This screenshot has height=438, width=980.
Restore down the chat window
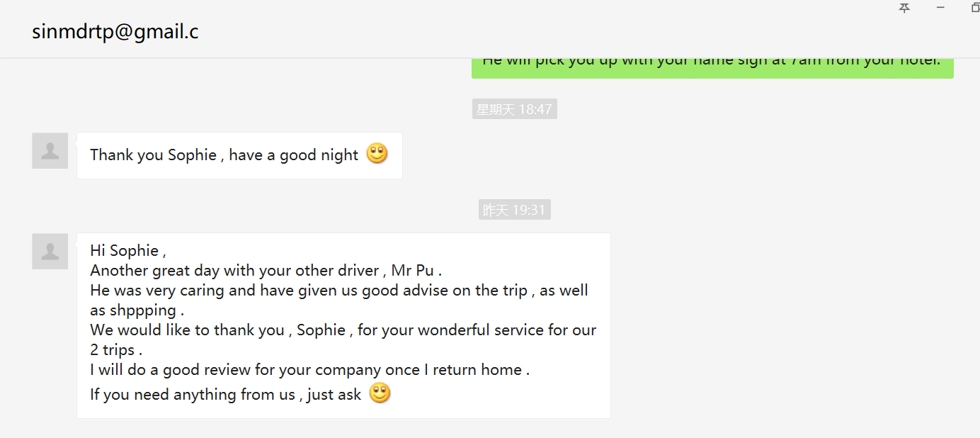coord(975,8)
